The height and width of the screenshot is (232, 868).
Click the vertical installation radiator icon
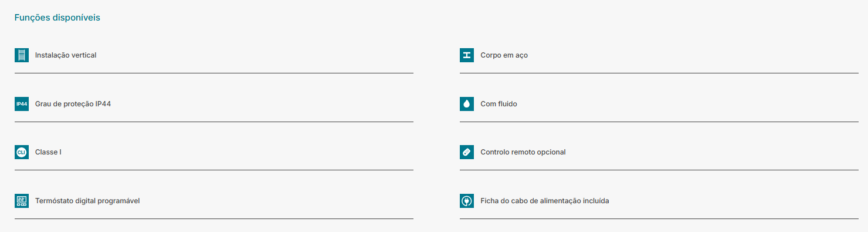point(22,55)
